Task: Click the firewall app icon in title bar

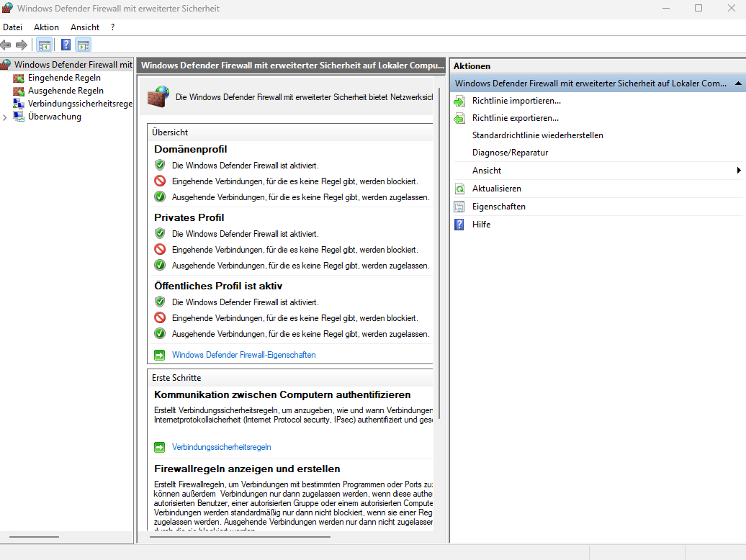Action: click(7, 8)
